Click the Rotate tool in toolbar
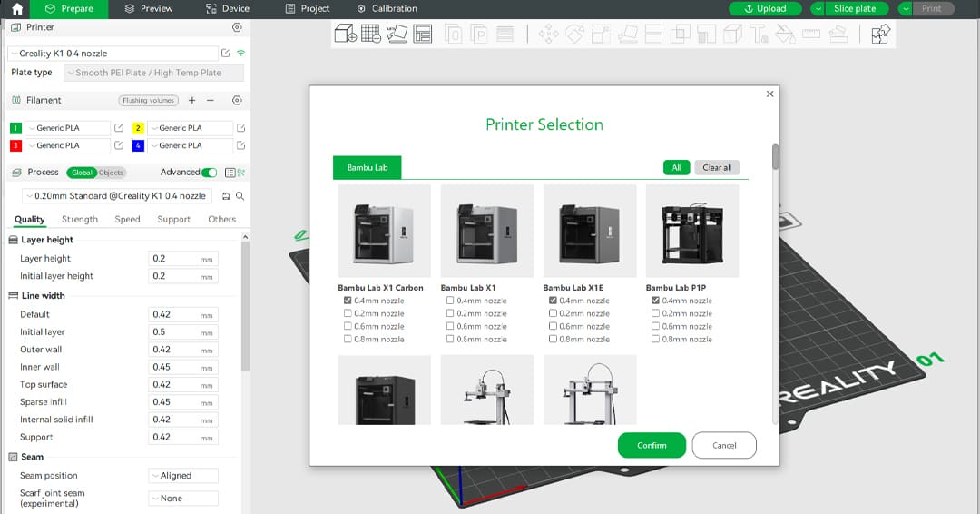Viewport: 980px width, 514px height. [x=574, y=34]
